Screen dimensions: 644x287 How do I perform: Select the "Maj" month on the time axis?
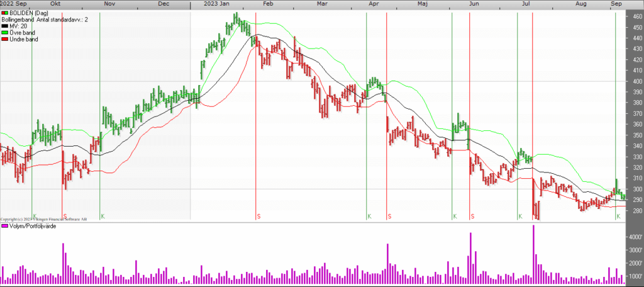pos(422,4)
